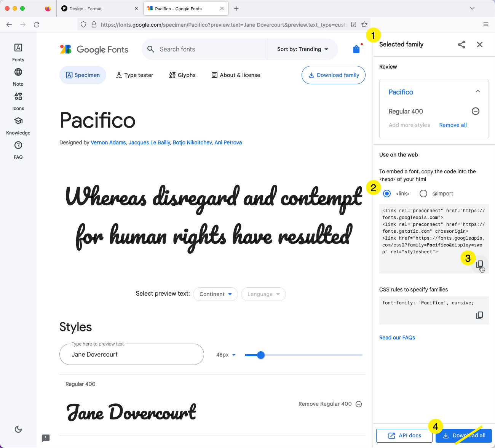Reload the current page

coord(37,24)
